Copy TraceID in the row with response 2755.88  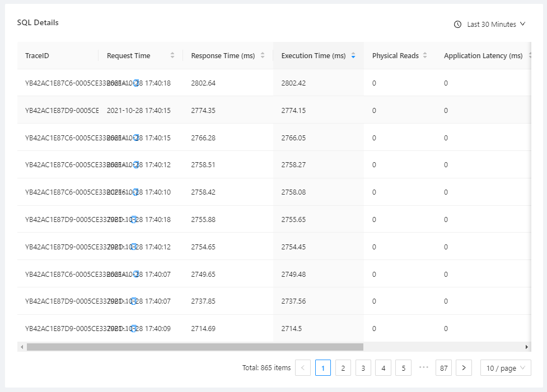(133, 220)
